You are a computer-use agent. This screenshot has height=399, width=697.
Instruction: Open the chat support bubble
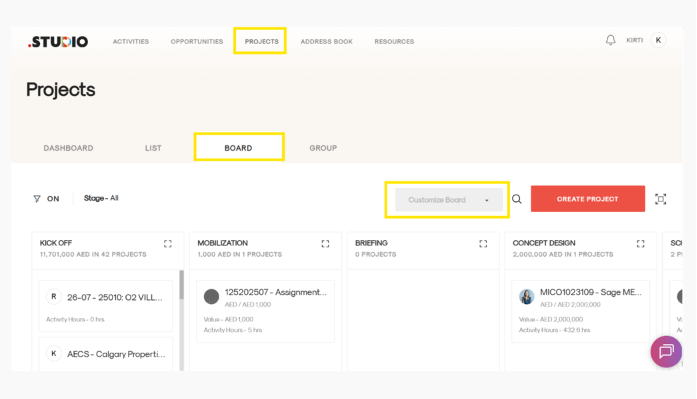[666, 351]
